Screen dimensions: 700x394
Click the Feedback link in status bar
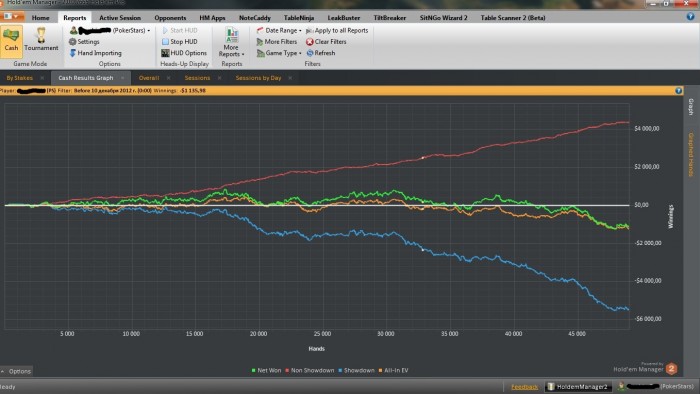tap(525, 386)
